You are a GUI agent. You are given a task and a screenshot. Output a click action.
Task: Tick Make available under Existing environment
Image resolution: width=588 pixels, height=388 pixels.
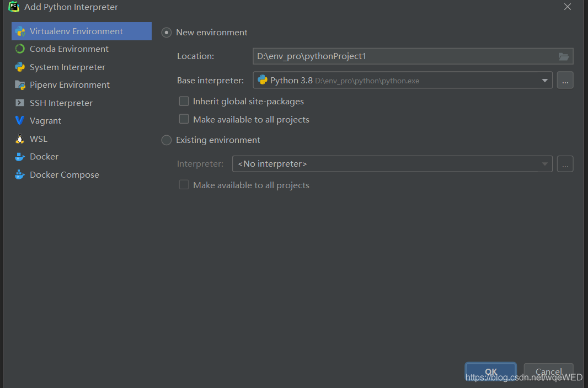(184, 185)
